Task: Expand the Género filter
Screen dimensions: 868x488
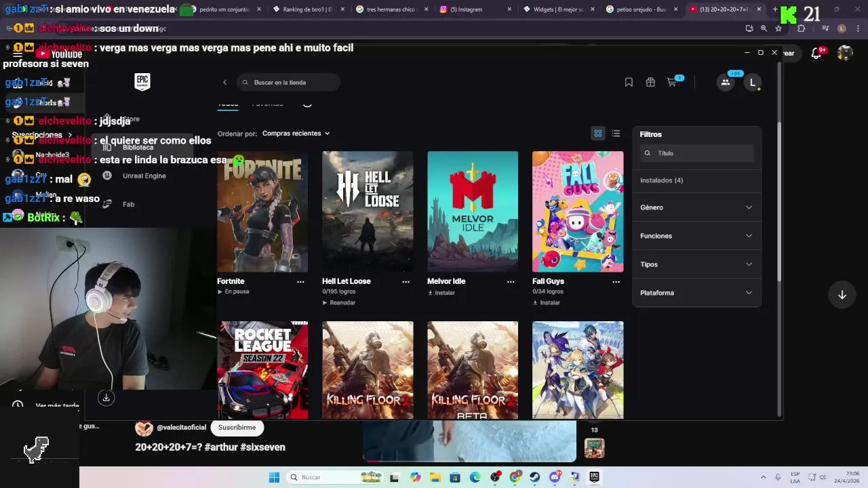Action: point(696,207)
